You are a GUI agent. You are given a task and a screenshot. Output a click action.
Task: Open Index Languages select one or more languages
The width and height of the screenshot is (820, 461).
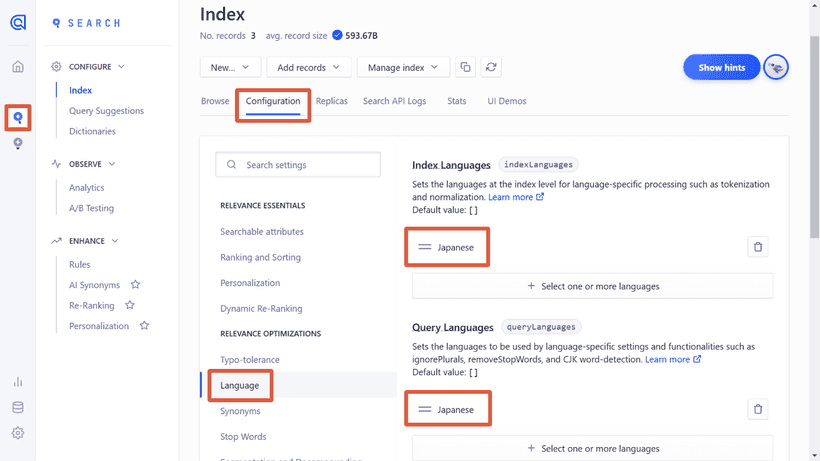[593, 286]
